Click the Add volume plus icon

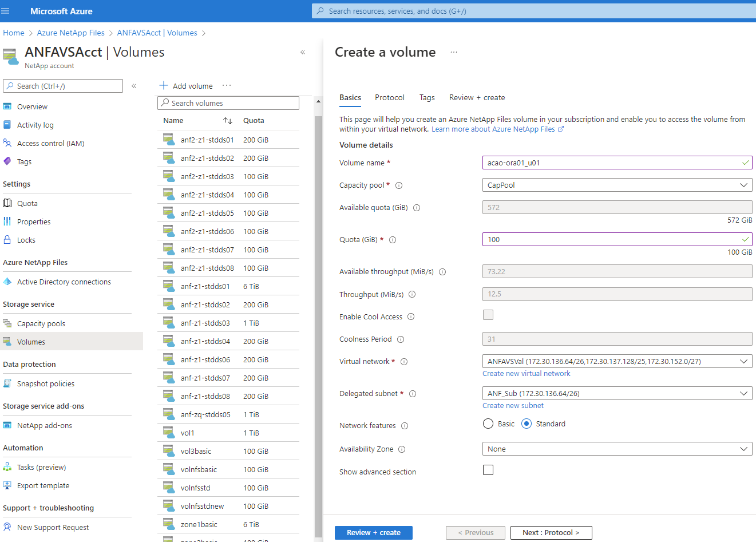[164, 86]
